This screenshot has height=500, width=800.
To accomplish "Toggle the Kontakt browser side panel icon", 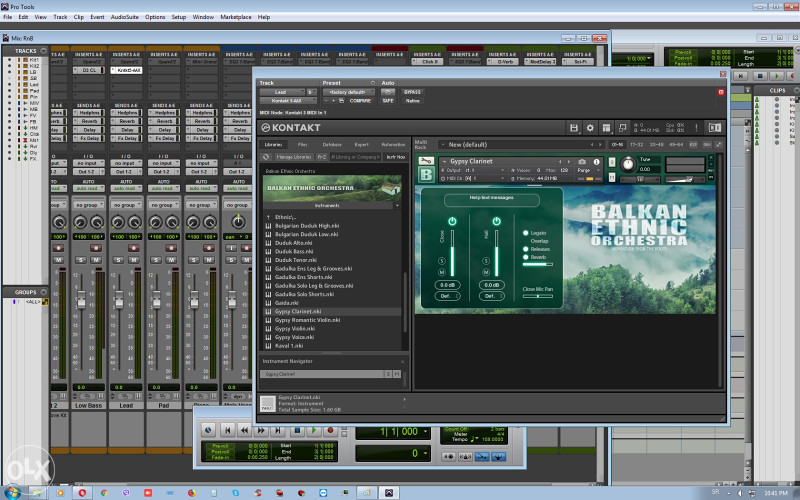I will (714, 128).
